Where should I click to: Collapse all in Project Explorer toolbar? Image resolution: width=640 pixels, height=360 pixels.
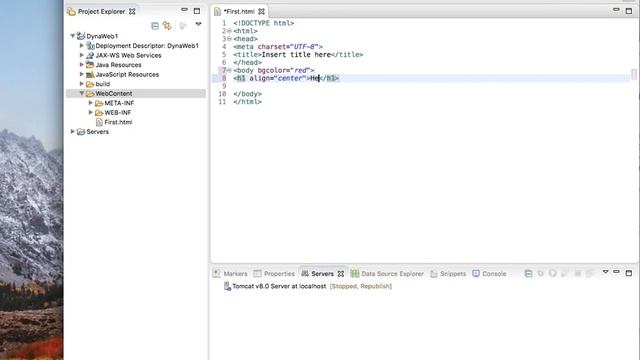pos(155,26)
